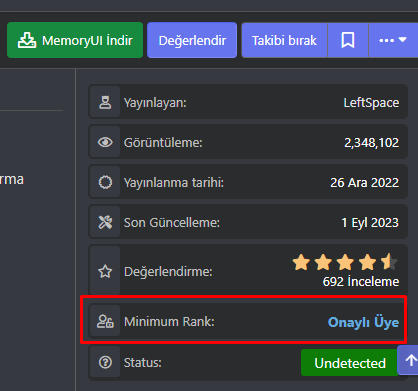Bookmark this resource with the bookmark icon

[x=348, y=40]
